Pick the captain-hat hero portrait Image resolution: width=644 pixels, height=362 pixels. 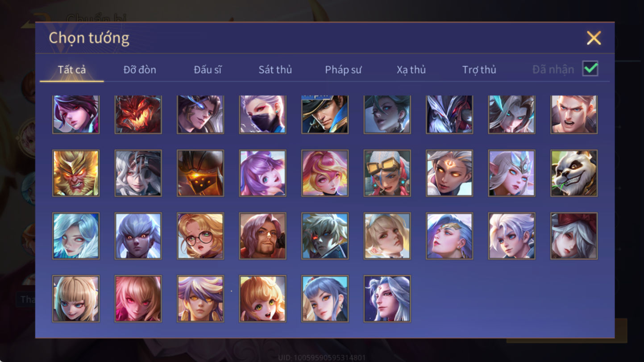pos(325,115)
